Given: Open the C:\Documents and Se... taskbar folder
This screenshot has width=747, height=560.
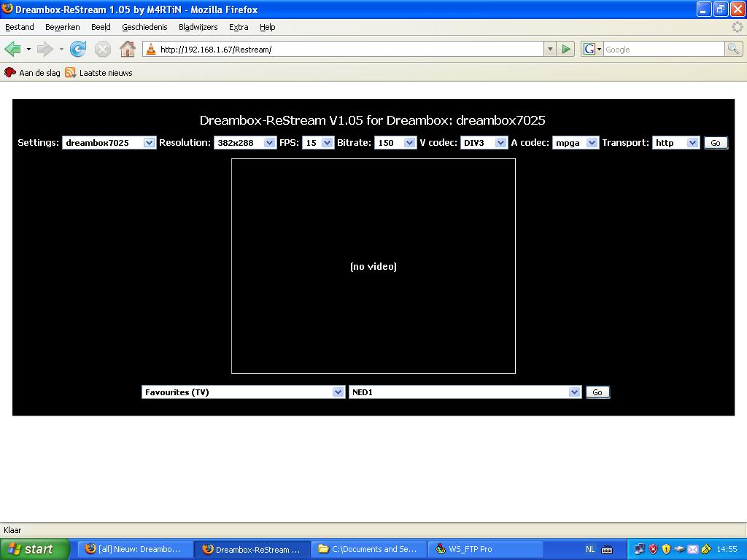Looking at the screenshot, I should [368, 549].
